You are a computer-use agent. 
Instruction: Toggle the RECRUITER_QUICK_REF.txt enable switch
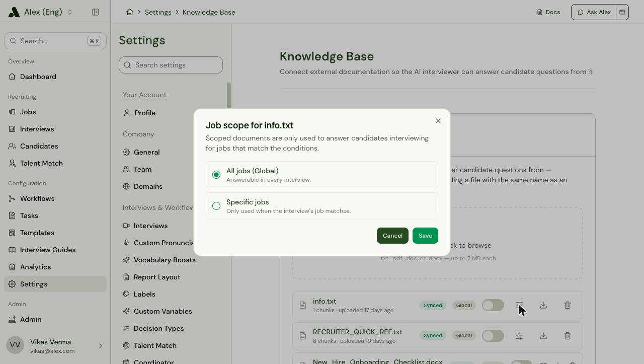[493, 336]
